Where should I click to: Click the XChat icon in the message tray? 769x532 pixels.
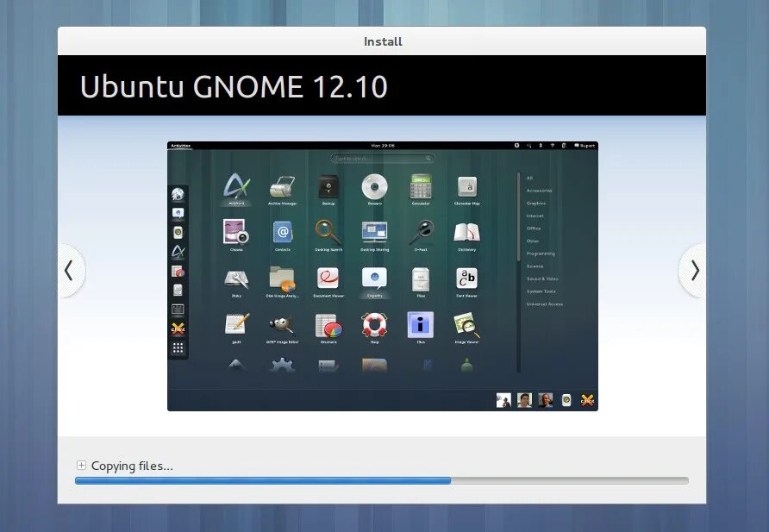[x=587, y=400]
